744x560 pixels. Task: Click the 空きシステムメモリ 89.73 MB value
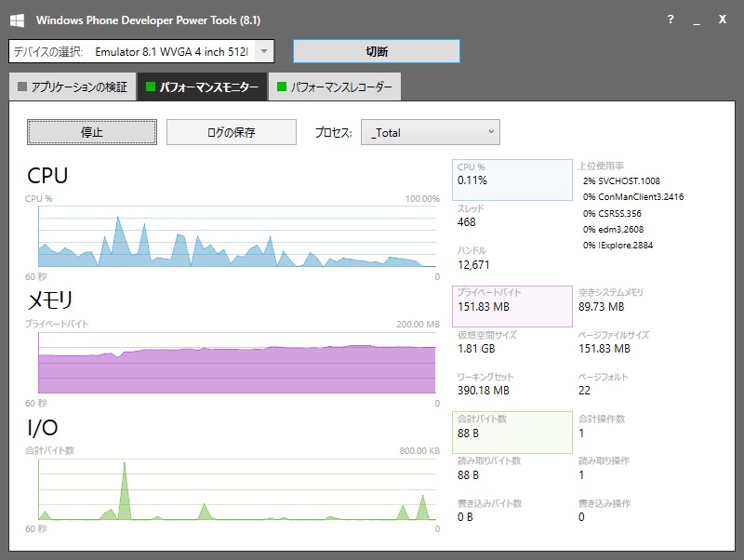pyautogui.click(x=601, y=307)
